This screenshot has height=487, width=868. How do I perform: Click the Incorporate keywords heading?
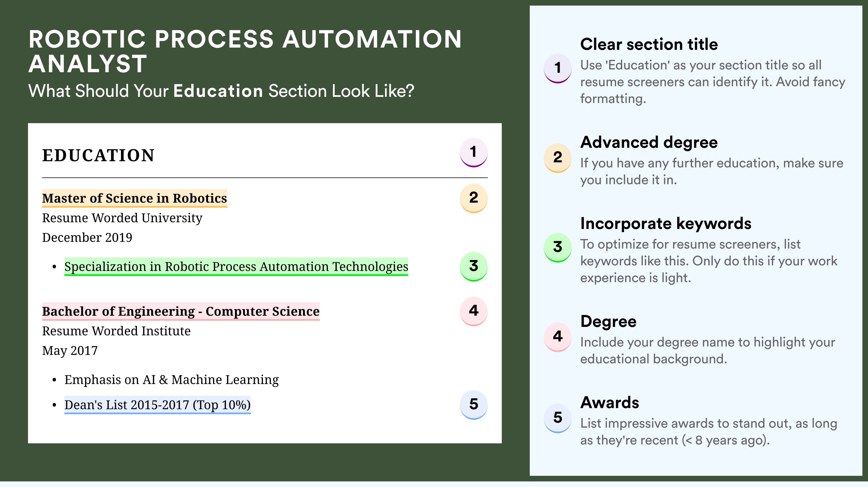[666, 224]
